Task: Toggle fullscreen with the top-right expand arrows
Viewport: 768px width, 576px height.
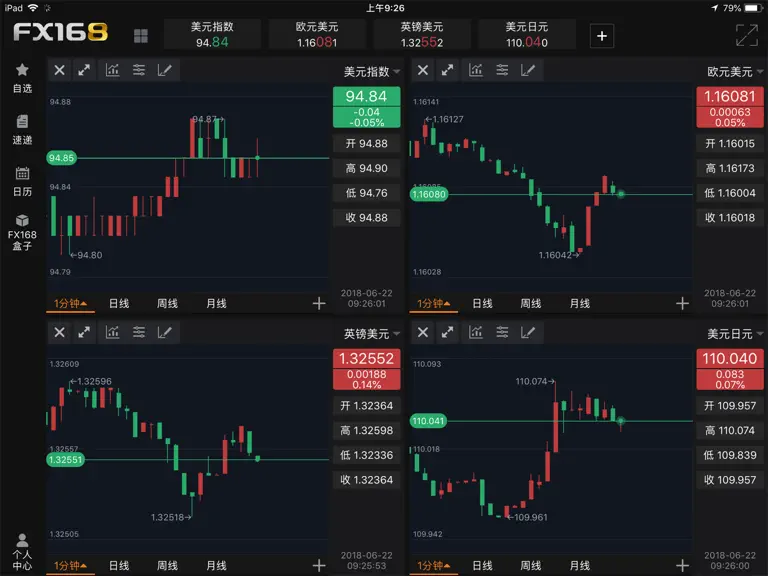Action: point(746,35)
